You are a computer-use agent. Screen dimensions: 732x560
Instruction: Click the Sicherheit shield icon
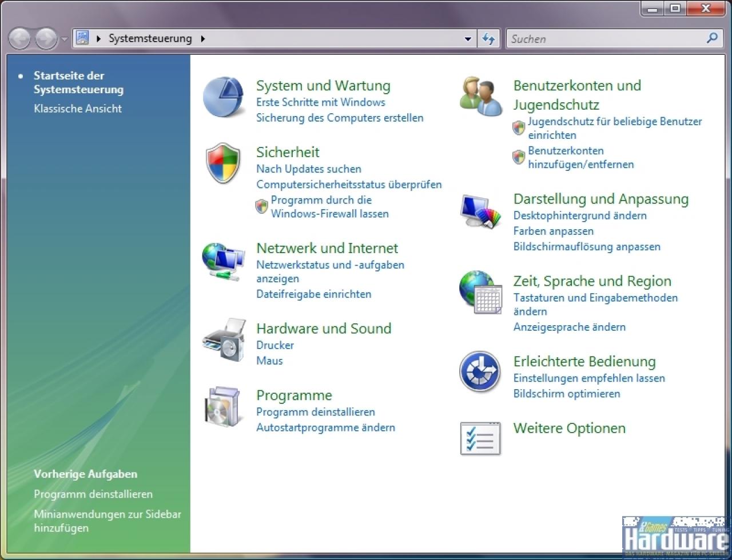point(223,163)
